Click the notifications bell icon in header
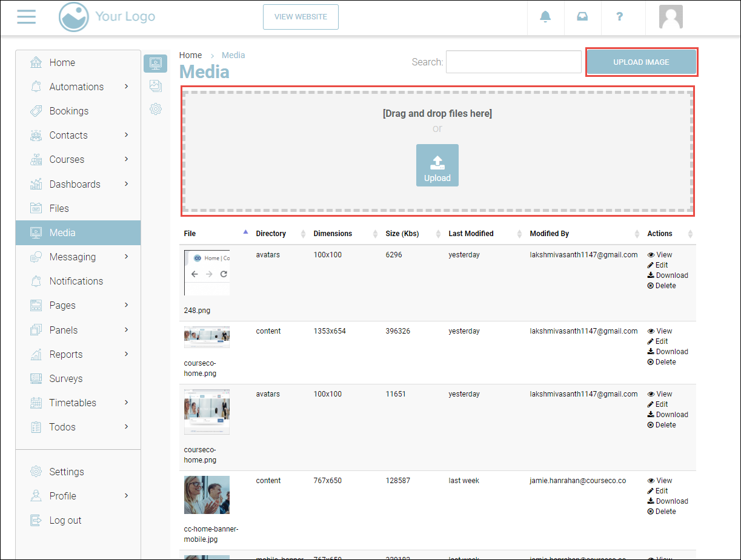Image resolution: width=741 pixels, height=560 pixels. tap(545, 17)
